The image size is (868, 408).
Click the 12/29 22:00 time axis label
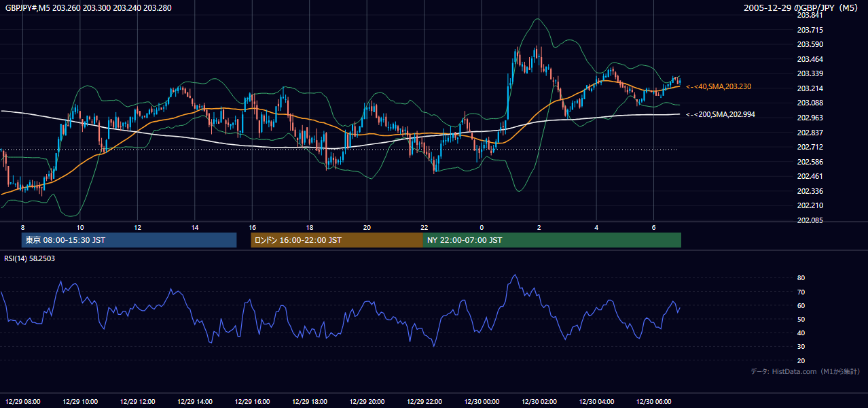(x=424, y=402)
